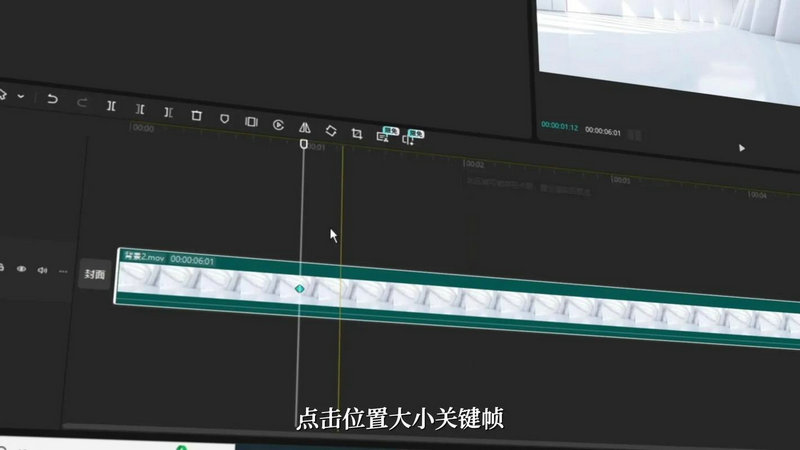800x450 pixels.
Task: Toggle track visibility eye icon
Action: (x=21, y=269)
